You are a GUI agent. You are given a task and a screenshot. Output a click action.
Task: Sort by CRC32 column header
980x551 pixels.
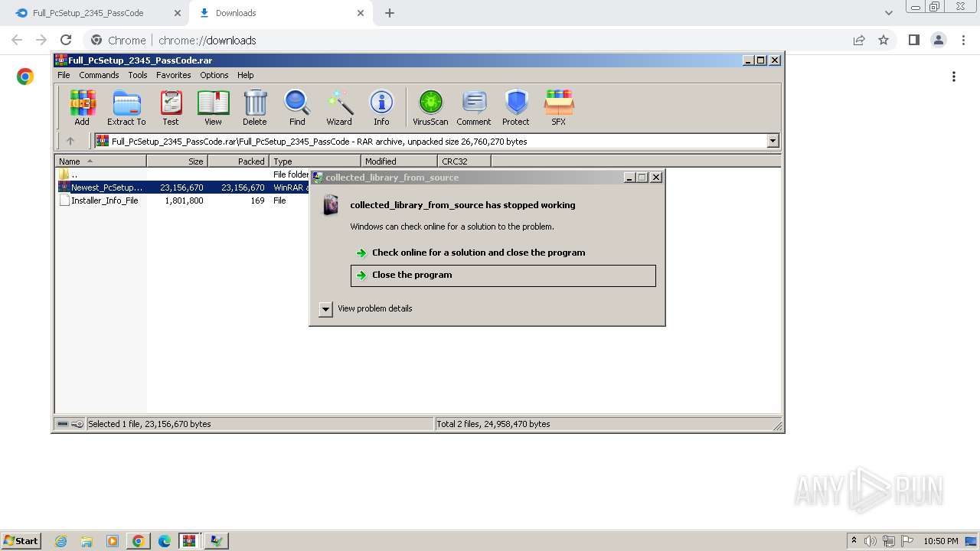click(464, 161)
